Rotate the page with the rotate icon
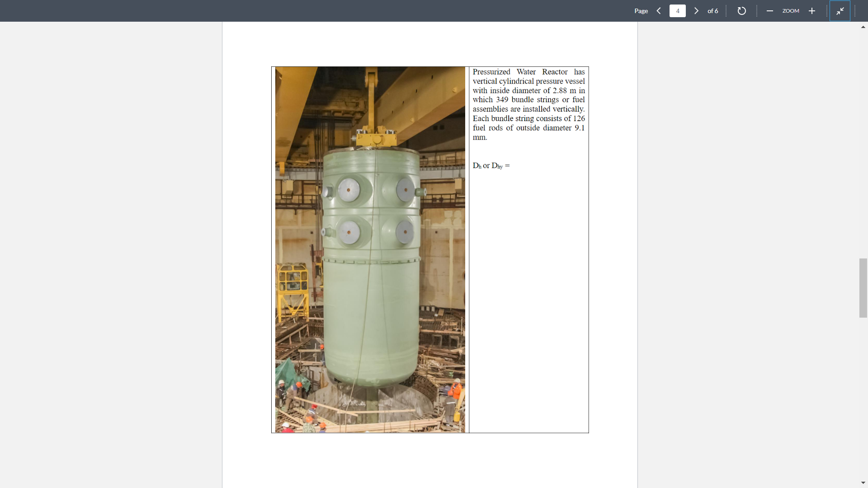Image resolution: width=868 pixels, height=488 pixels. (741, 10)
